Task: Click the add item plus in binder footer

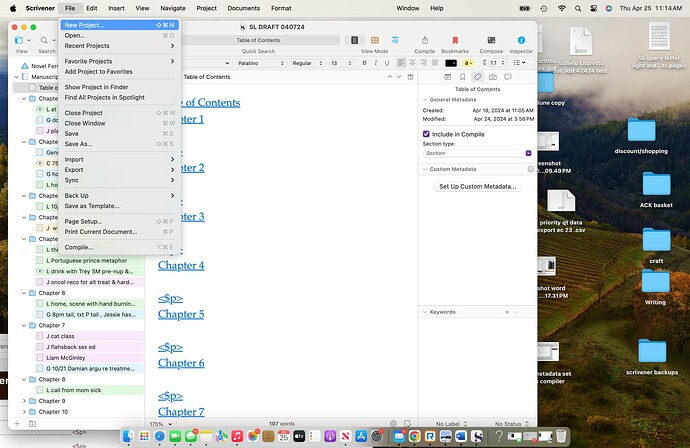Action: coord(17,424)
